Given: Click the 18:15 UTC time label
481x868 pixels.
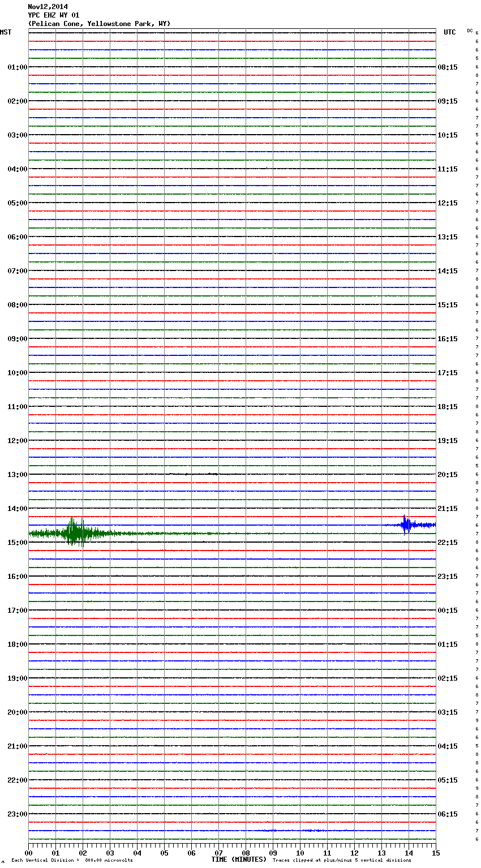Looking at the screenshot, I should tap(448, 407).
